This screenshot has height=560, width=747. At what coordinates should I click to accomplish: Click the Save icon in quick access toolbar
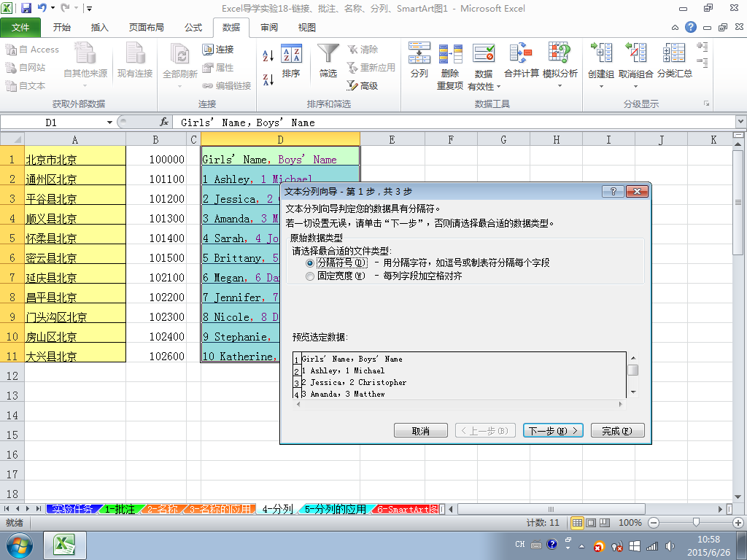pos(26,8)
